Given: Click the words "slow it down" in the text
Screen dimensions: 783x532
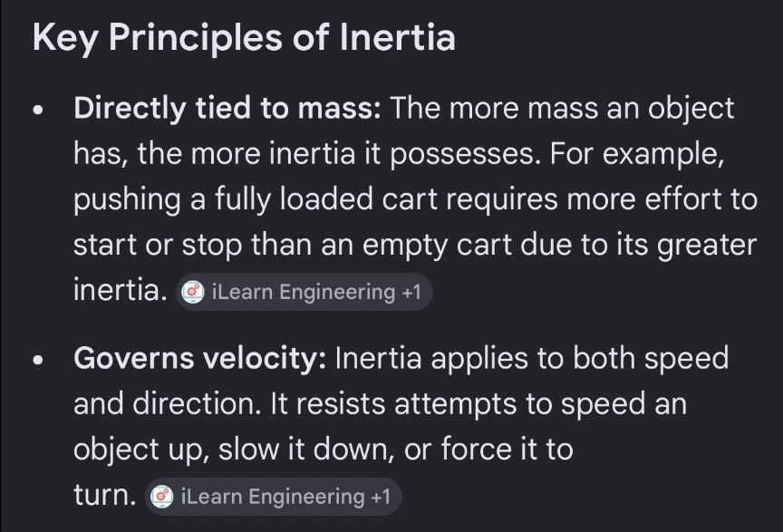Looking at the screenshot, I should (x=303, y=449).
